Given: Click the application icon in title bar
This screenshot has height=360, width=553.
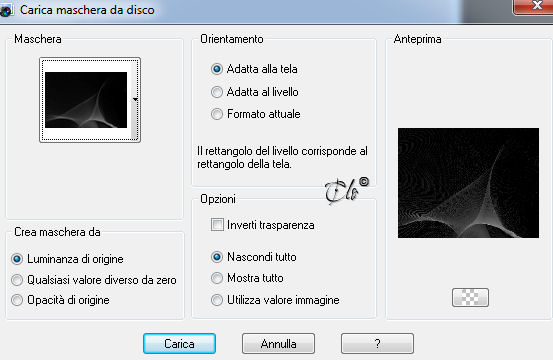Looking at the screenshot, I should [x=6, y=11].
